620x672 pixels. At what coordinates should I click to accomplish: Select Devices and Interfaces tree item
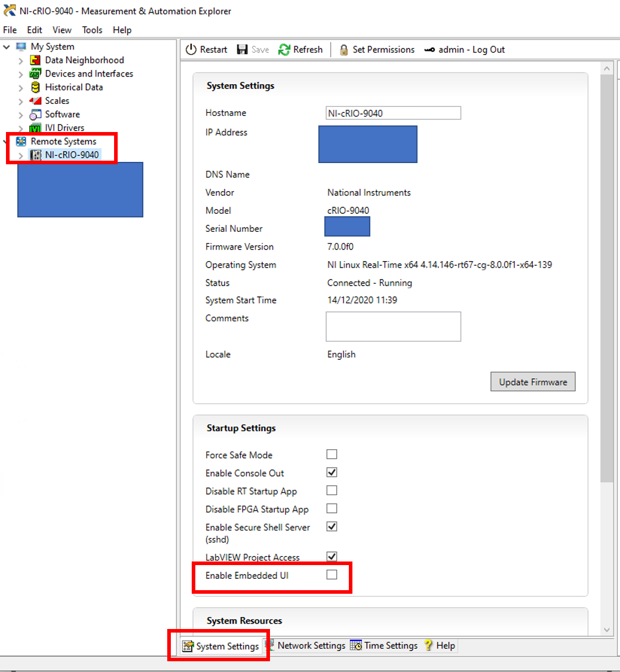[x=89, y=73]
